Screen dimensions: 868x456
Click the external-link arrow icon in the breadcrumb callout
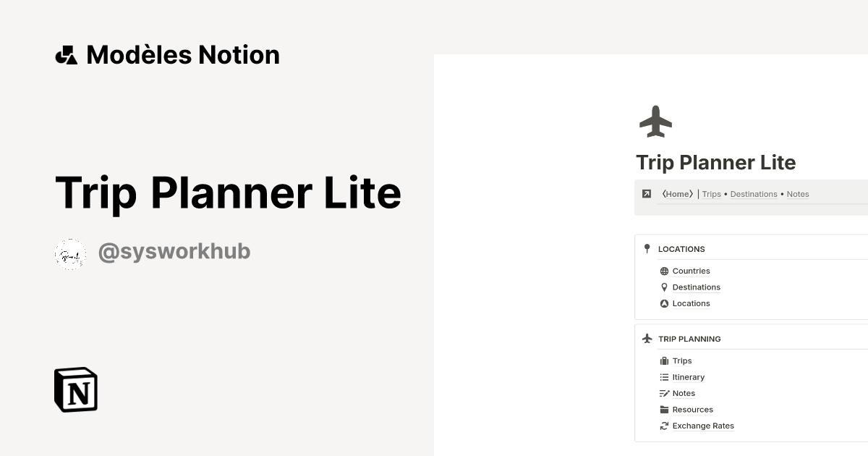646,194
